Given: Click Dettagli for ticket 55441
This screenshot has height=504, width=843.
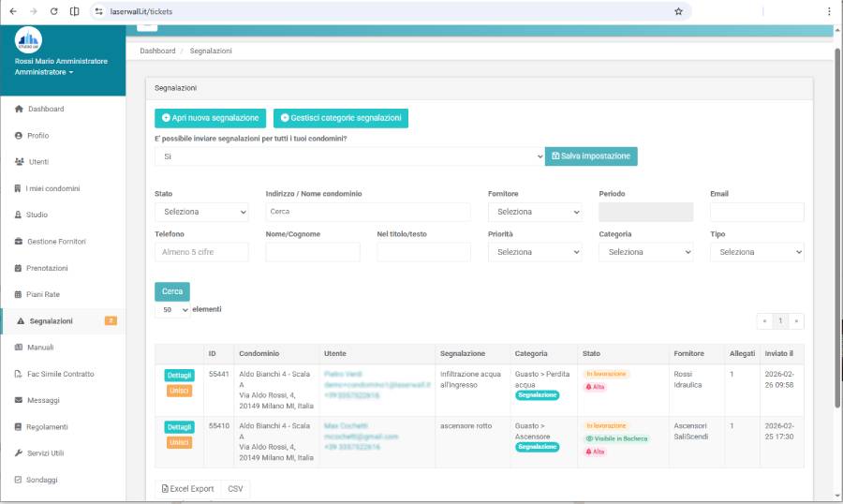Looking at the screenshot, I should pyautogui.click(x=179, y=375).
